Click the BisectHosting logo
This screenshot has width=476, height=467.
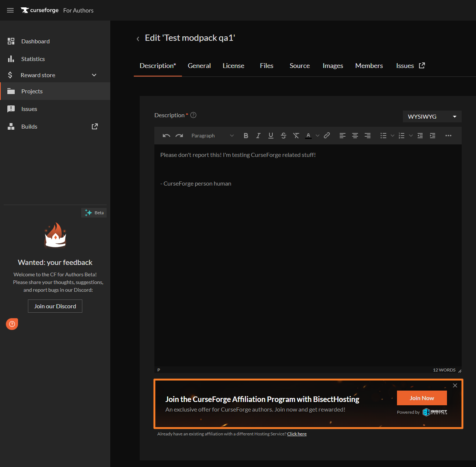[x=435, y=412]
